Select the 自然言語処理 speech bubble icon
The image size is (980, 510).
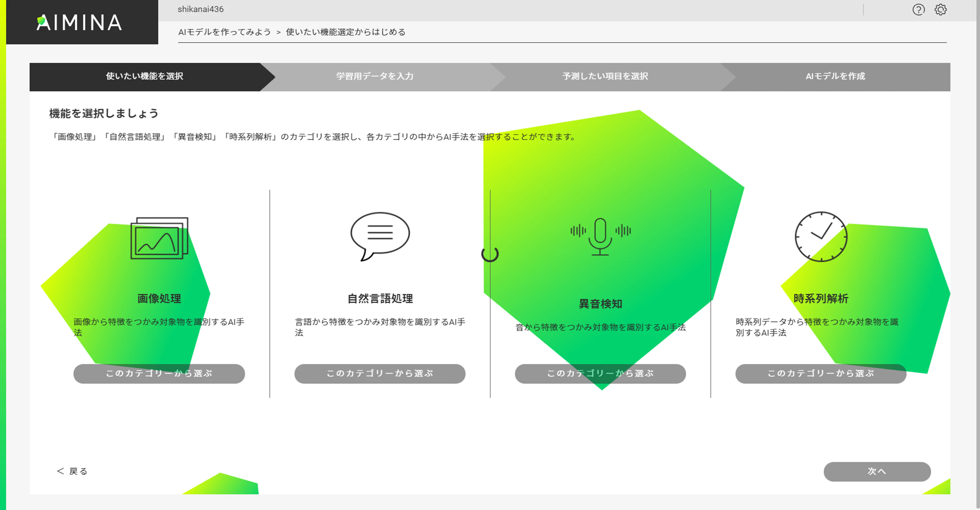(x=380, y=236)
